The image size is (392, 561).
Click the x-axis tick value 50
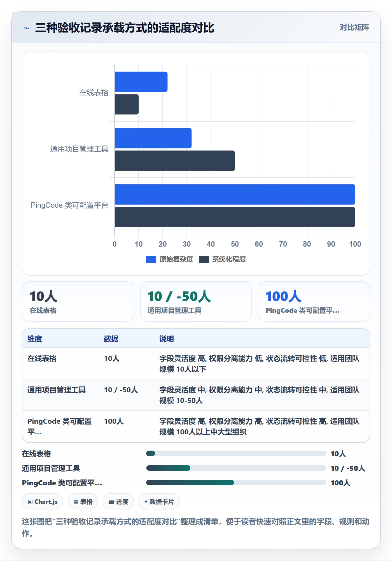235,244
